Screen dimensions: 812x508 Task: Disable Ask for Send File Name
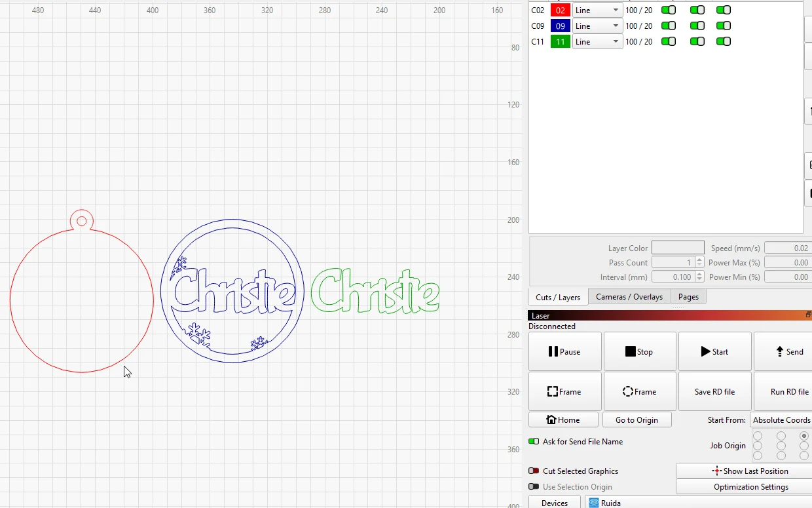point(534,441)
